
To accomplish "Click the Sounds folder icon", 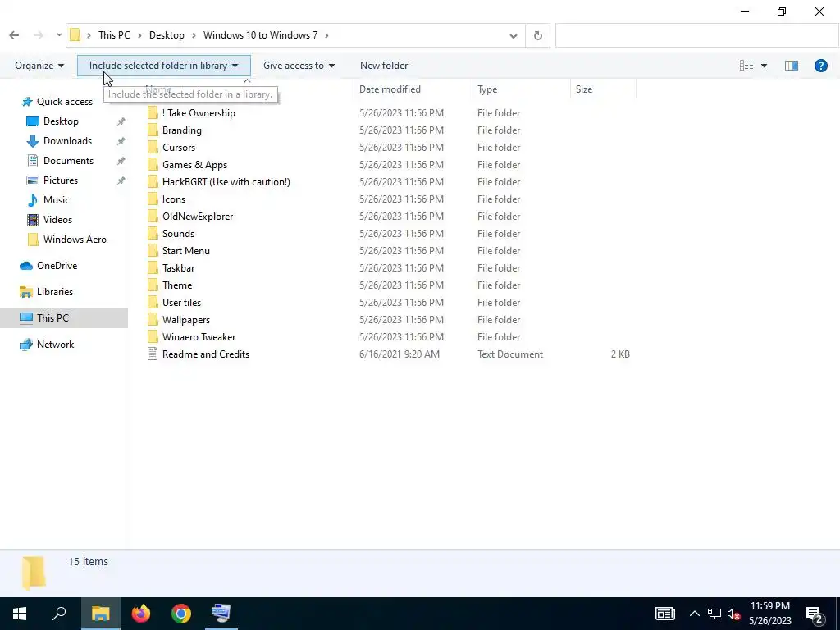I will pyautogui.click(x=153, y=234).
